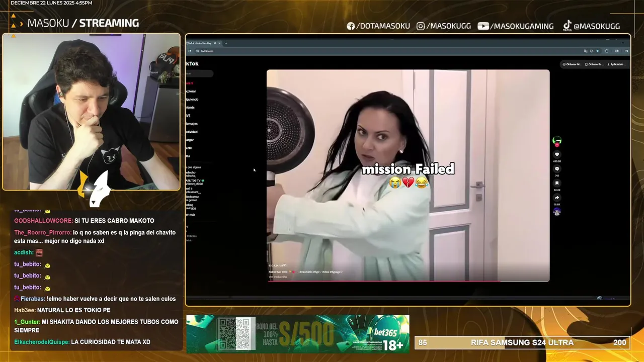Screen dimensions: 644x362
Task: Reload the page in the browser toolbar
Action: [x=190, y=51]
